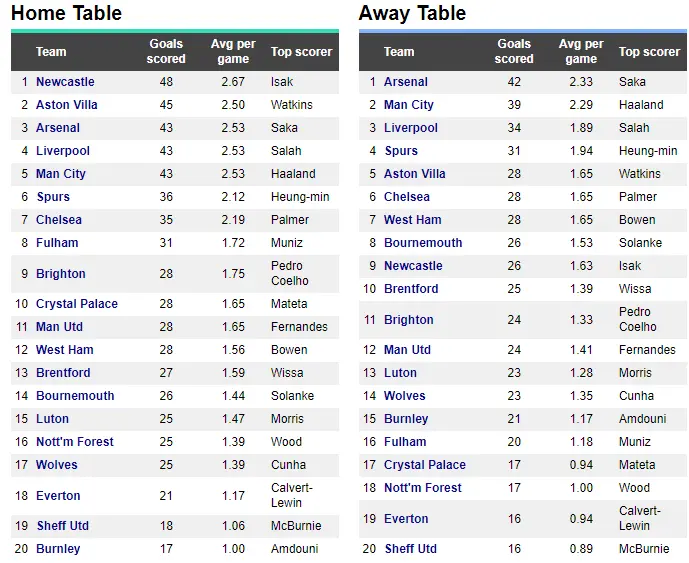Image resolution: width=689 pixels, height=563 pixels.
Task: Select Everton in the Home Table
Action: click(58, 496)
